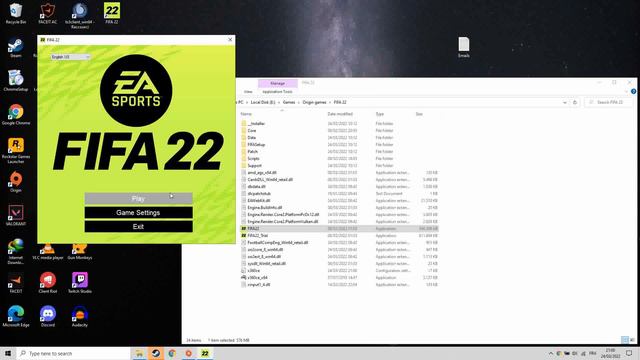Select the Discord desktop shortcut

point(48,316)
